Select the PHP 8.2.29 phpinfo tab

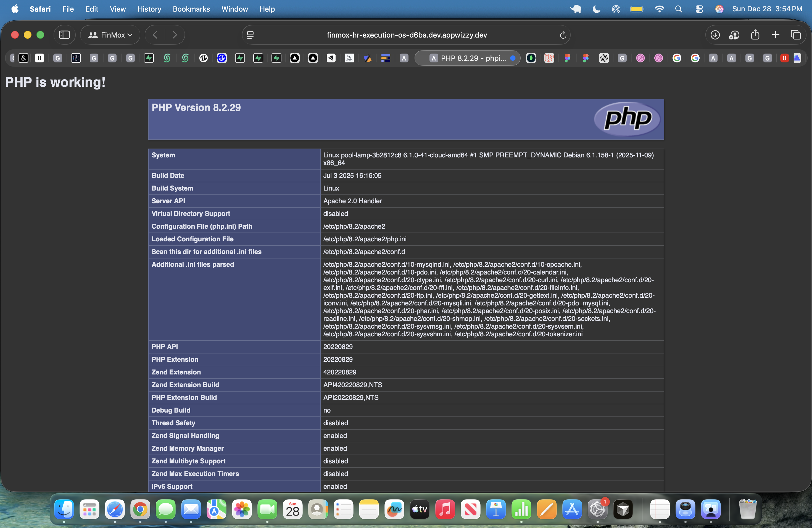click(473, 58)
